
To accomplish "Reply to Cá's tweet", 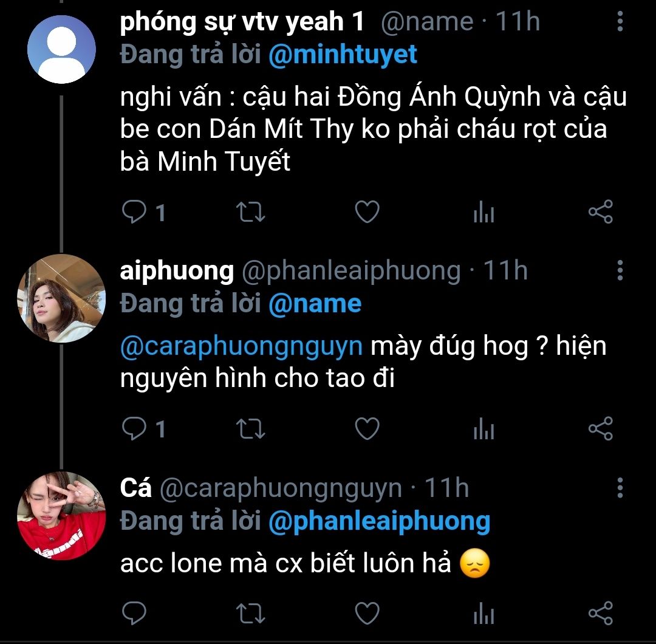I will click(x=134, y=613).
